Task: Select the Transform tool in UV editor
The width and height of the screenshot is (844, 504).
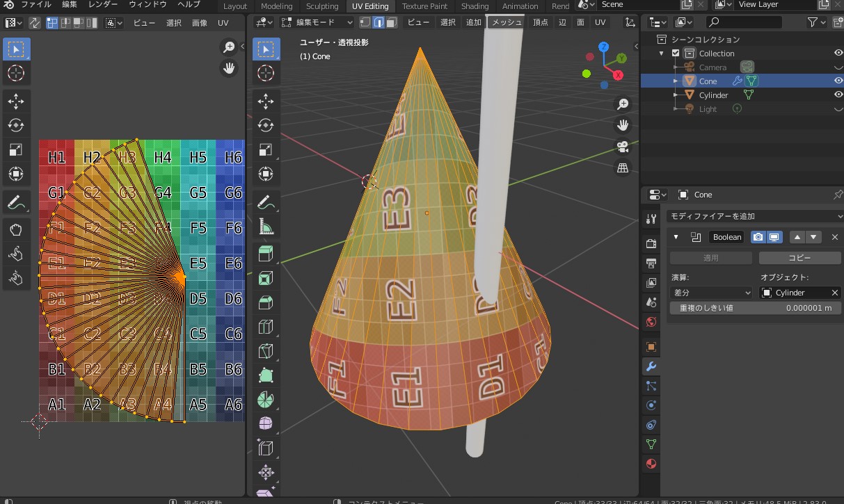Action: (x=16, y=174)
